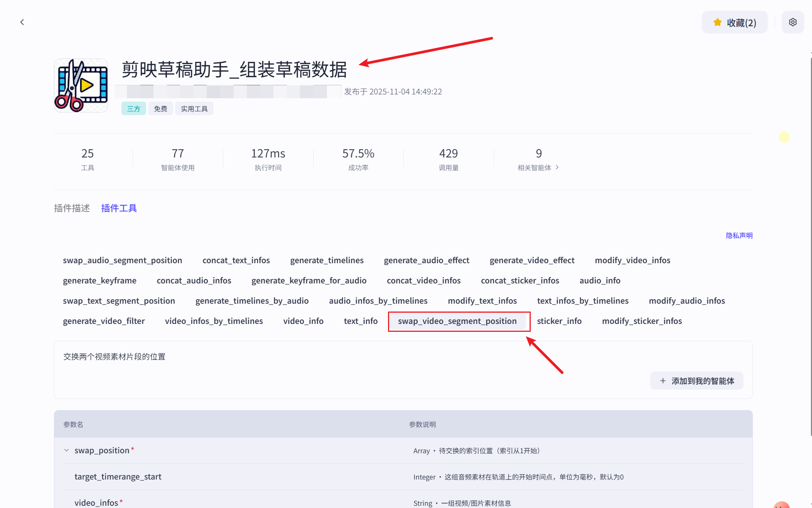This screenshot has width=812, height=508.
Task: Click the 实用工具 category tag
Action: point(194,109)
